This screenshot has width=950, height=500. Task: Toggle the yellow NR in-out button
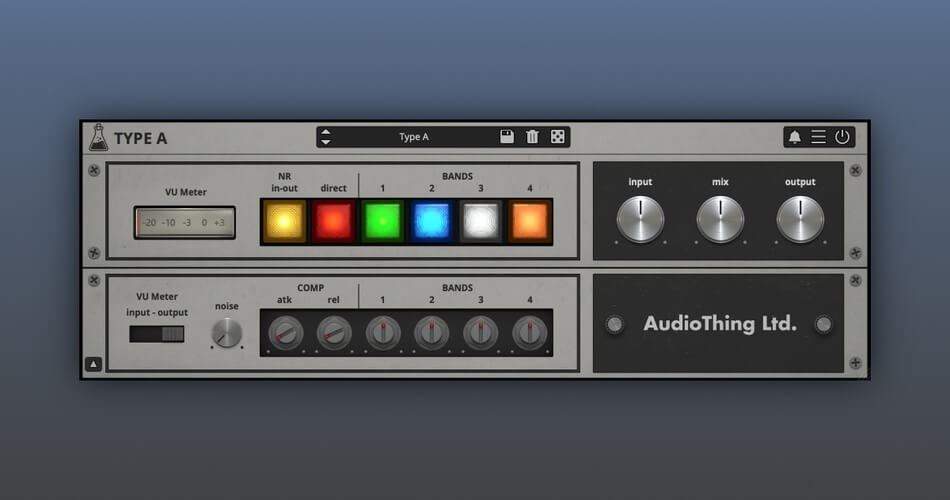tap(284, 221)
